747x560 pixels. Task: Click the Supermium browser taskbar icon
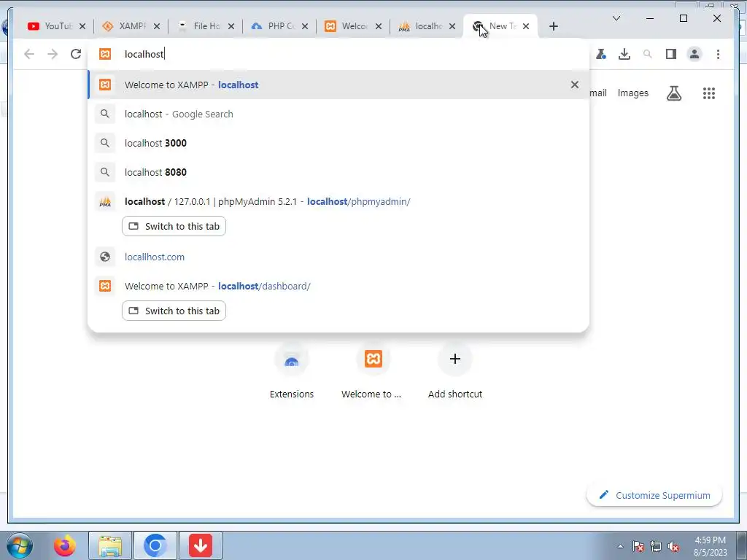155,545
